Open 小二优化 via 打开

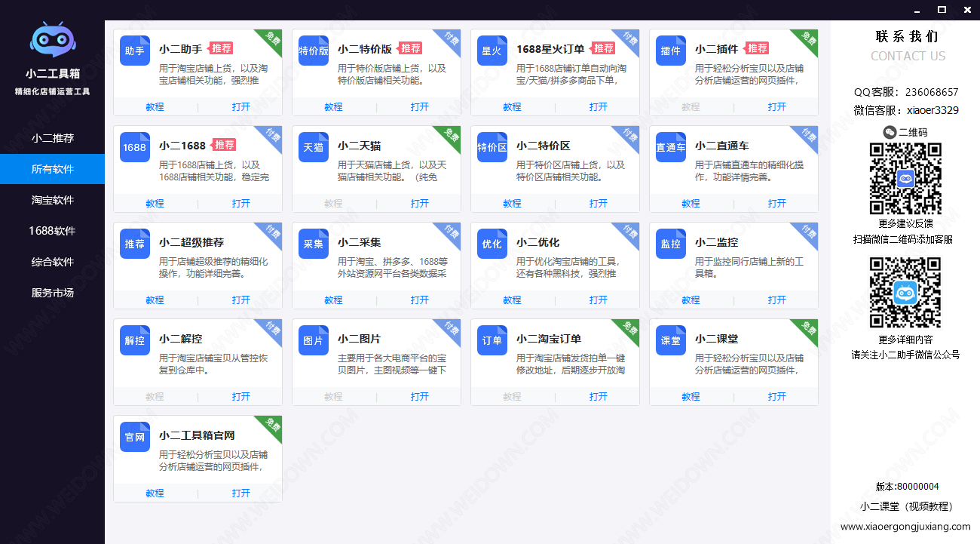pos(599,300)
